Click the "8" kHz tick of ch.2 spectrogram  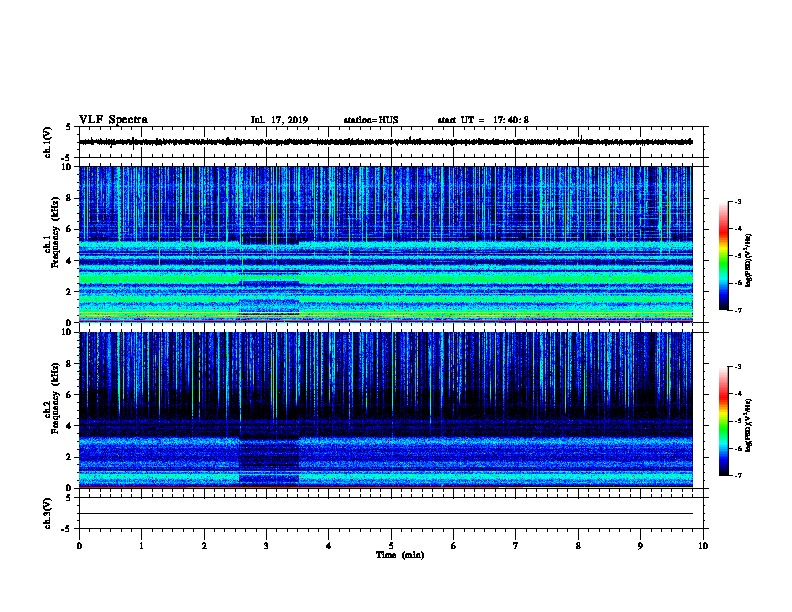click(x=70, y=364)
